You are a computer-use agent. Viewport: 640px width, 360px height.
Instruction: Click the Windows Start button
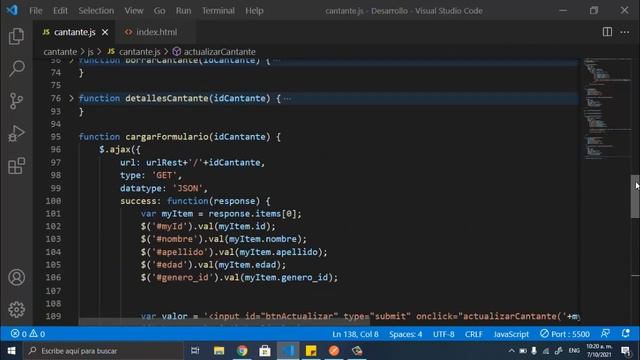click(11, 351)
